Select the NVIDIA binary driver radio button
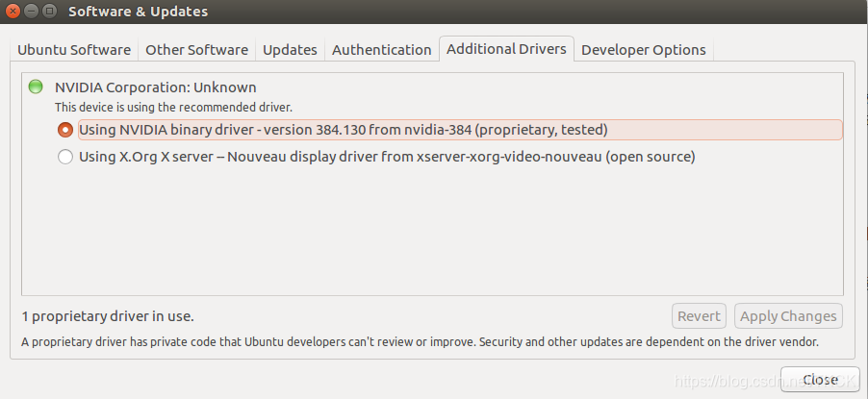The height and width of the screenshot is (399, 868). (x=65, y=130)
